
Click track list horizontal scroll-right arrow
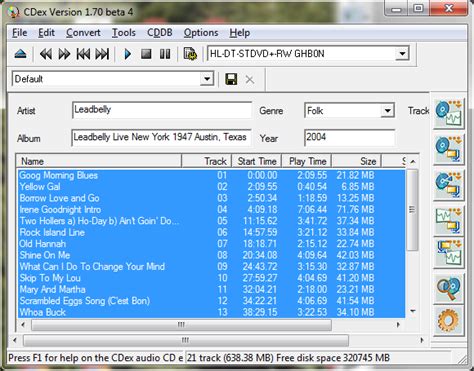tap(398, 325)
